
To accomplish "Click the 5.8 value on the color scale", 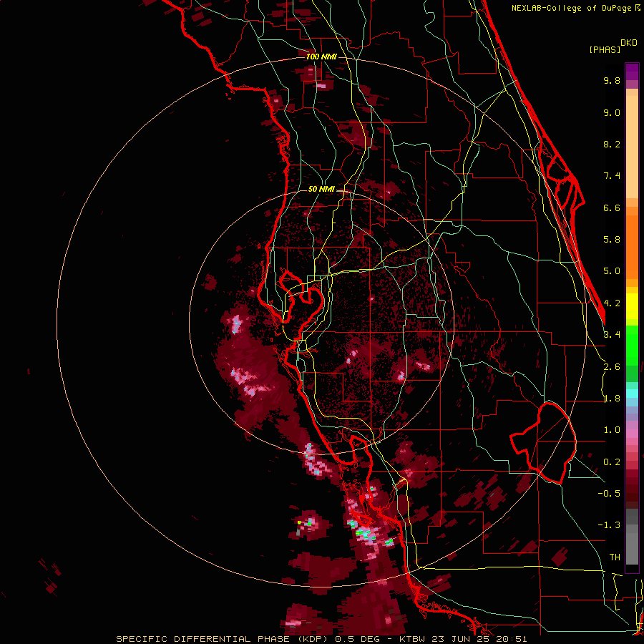I will pos(612,240).
